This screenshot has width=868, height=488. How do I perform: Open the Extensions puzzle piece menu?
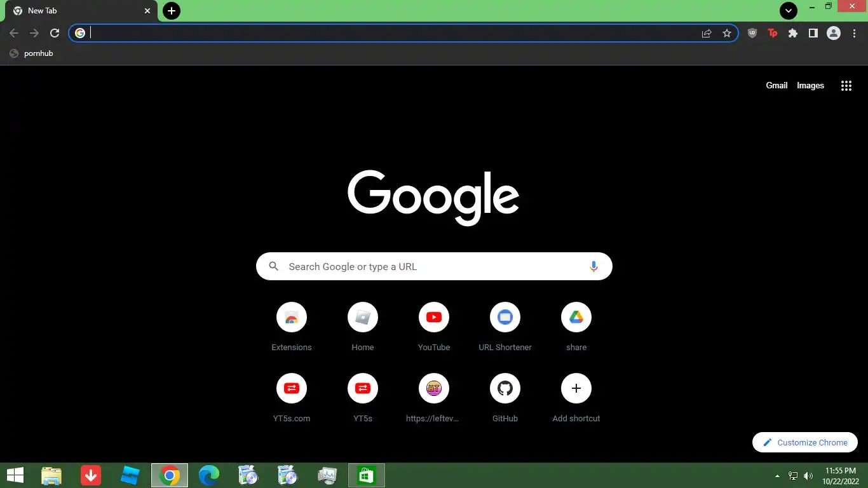click(793, 33)
